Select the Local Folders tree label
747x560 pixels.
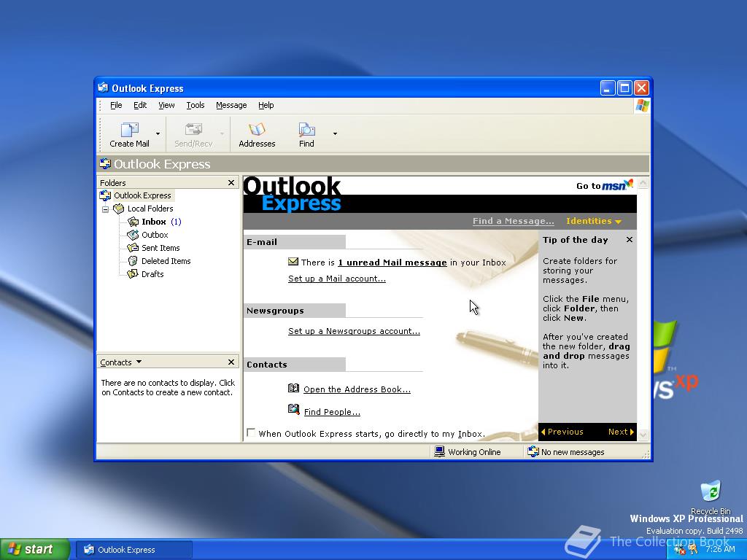pyautogui.click(x=150, y=209)
